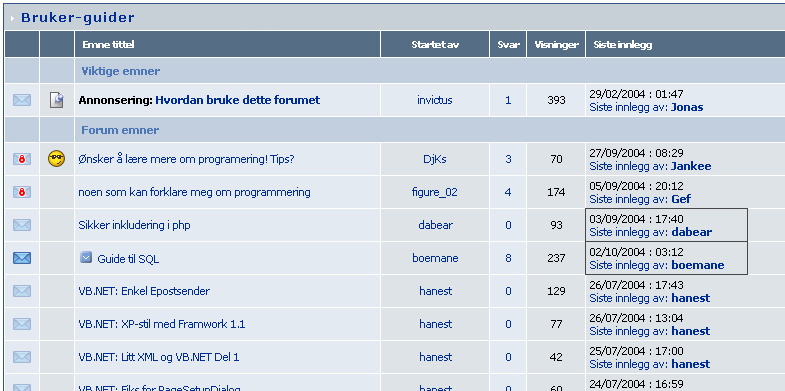The height and width of the screenshot is (391, 785).
Task: Click view count 237
Action: tap(556, 258)
